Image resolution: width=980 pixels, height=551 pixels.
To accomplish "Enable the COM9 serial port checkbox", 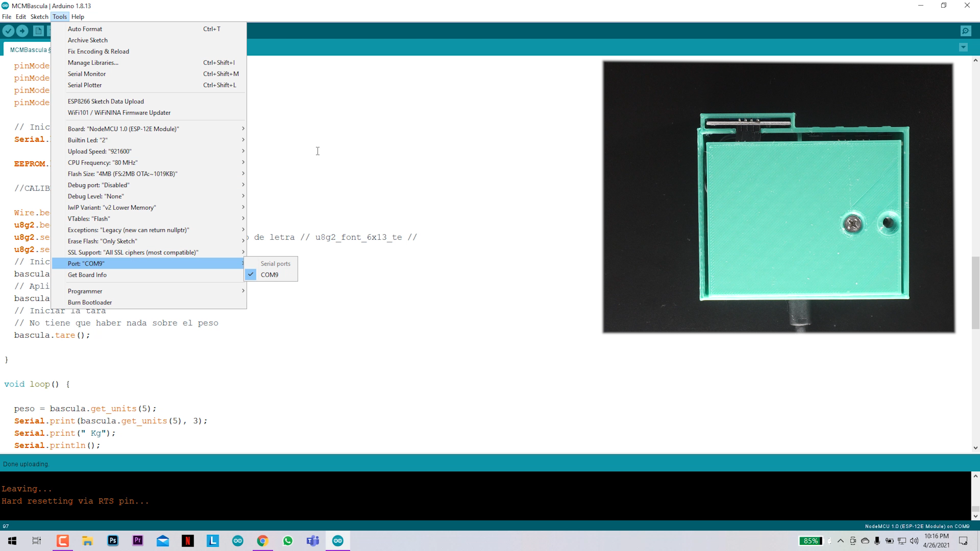I will pyautogui.click(x=251, y=274).
